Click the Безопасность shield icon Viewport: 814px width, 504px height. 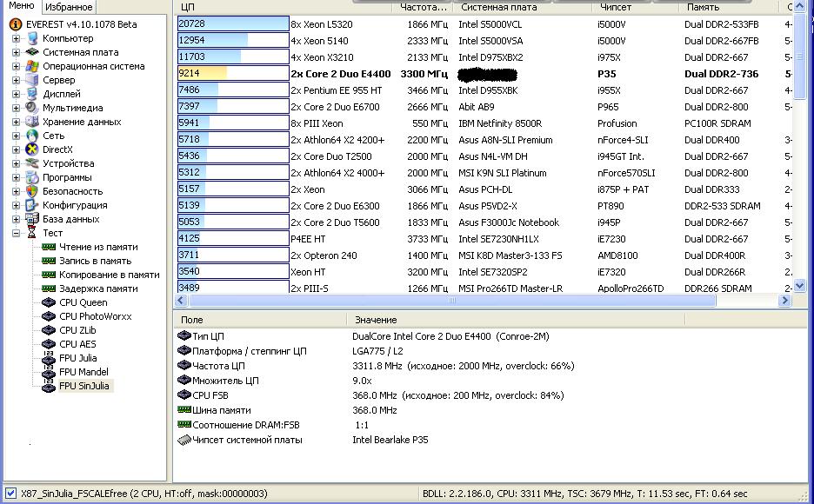32,191
